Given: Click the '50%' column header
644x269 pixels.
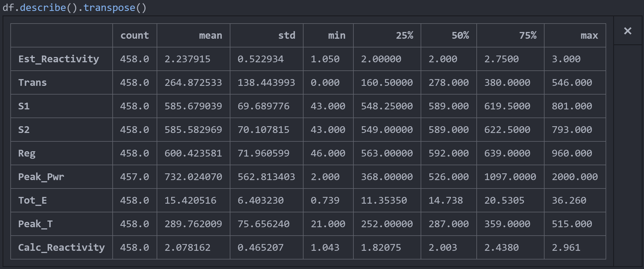Looking at the screenshot, I should [x=460, y=35].
